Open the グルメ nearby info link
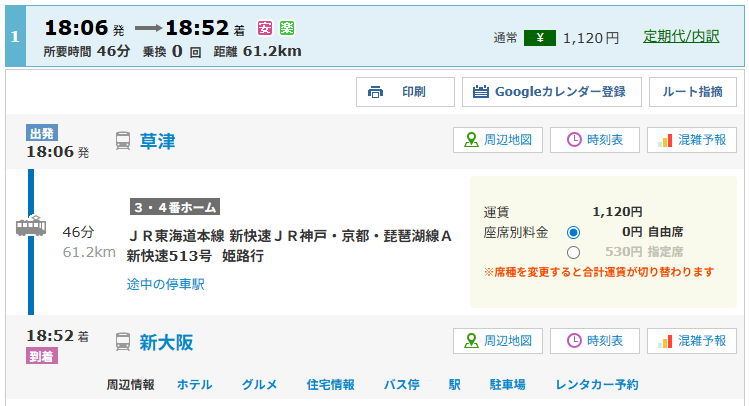 point(259,385)
